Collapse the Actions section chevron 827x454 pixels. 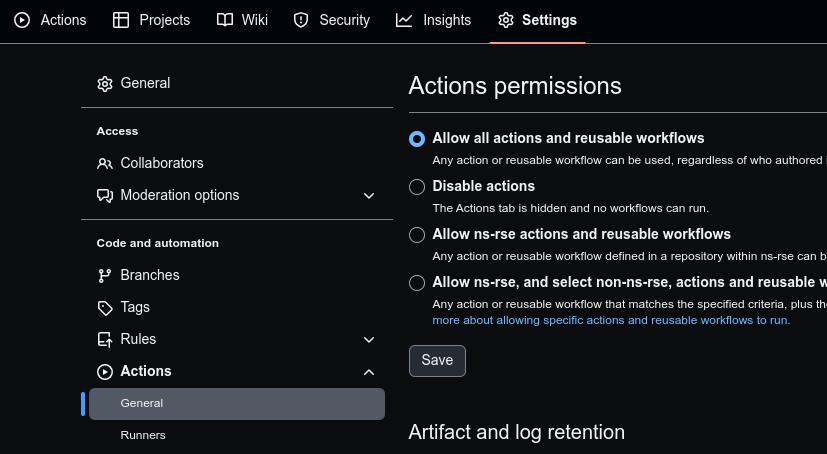(x=369, y=372)
